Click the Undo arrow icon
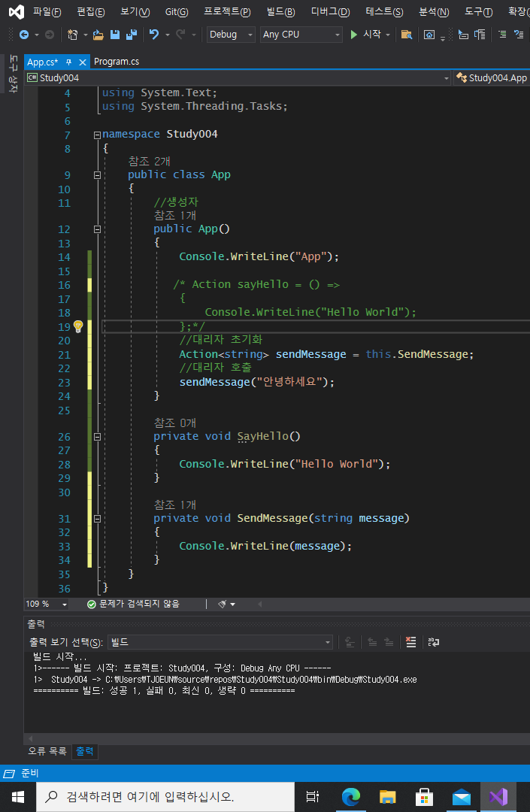530x812 pixels. coord(153,35)
